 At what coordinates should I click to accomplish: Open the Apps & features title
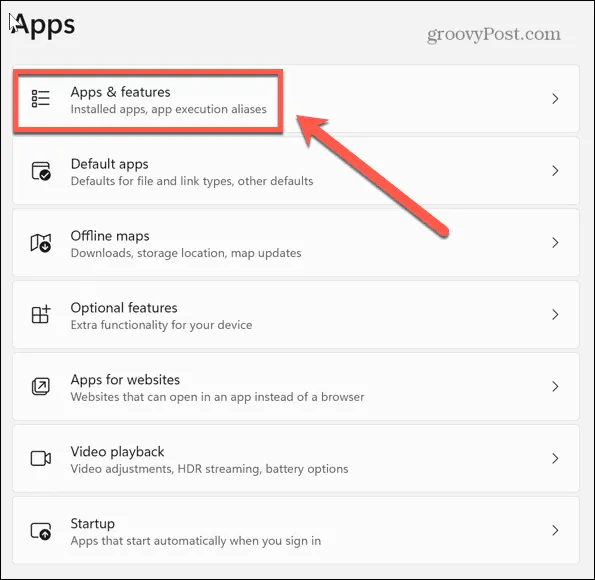pyautogui.click(x=120, y=92)
